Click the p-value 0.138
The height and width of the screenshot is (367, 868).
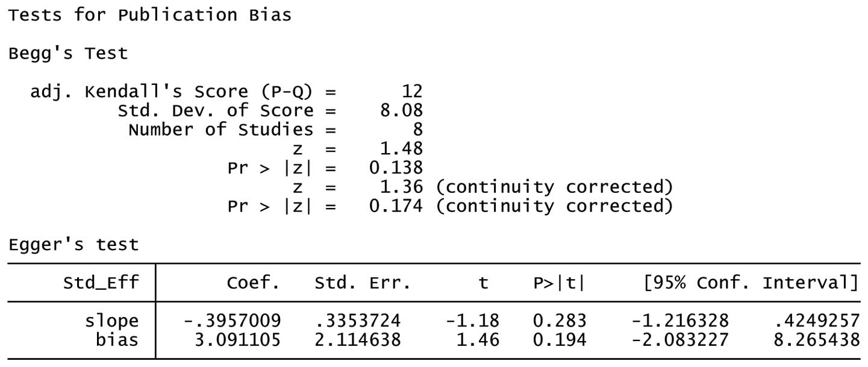396,168
